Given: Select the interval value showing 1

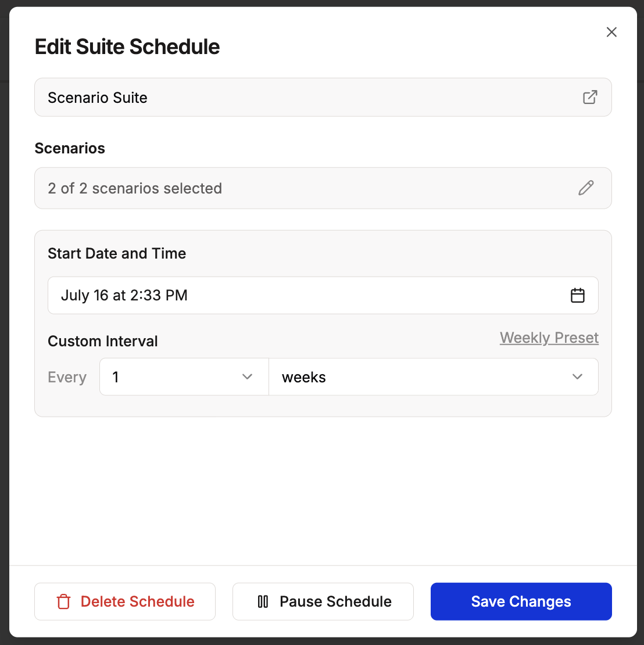Looking at the screenshot, I should click(x=116, y=377).
